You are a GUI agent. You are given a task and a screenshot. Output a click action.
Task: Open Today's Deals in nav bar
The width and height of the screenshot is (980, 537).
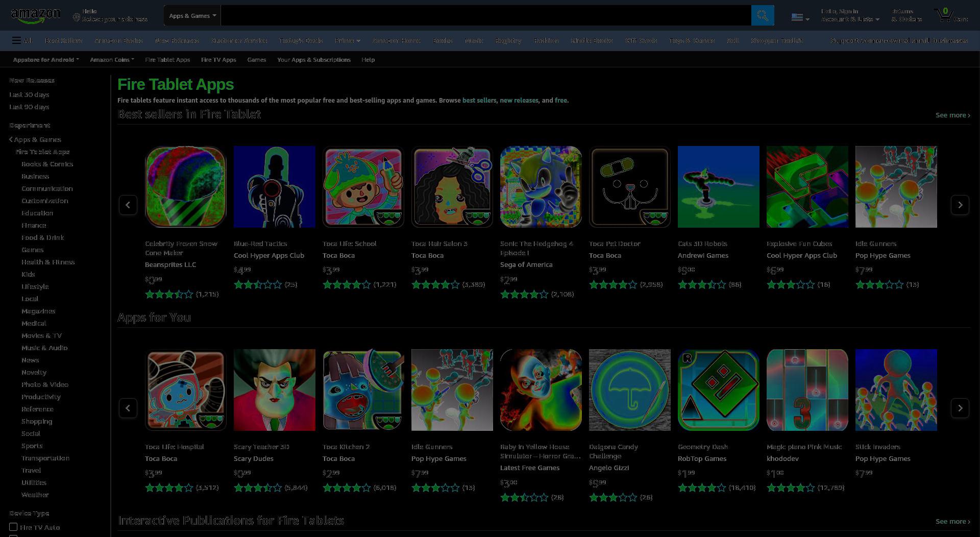pos(301,40)
